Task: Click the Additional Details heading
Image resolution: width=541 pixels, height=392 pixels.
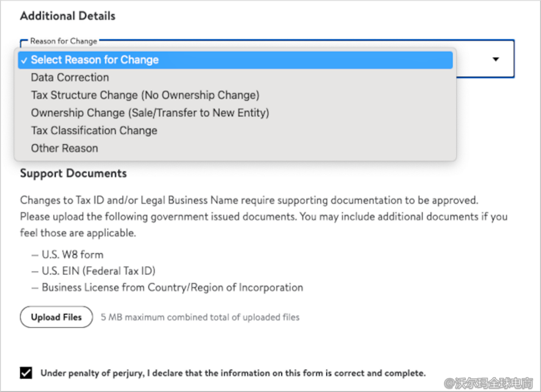Action: point(68,16)
